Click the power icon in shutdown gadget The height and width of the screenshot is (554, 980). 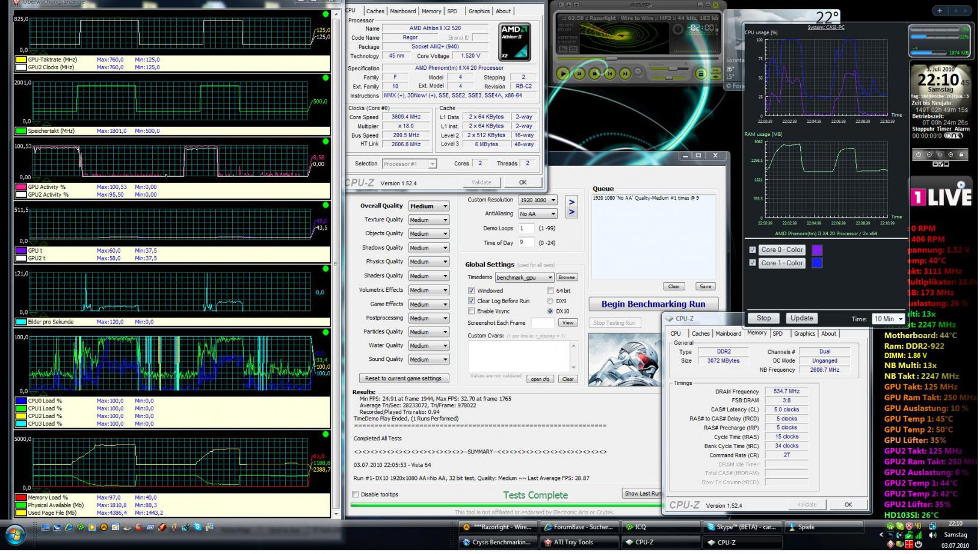918,155
